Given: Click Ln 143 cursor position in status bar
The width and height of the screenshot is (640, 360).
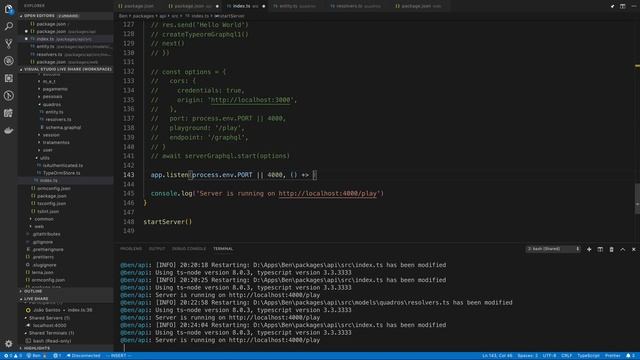Looking at the screenshot, I should [497, 356].
